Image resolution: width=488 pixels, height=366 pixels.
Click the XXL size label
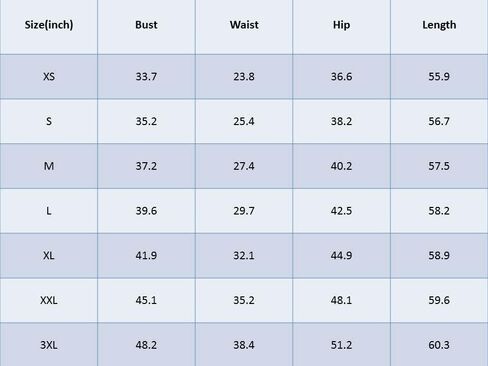pyautogui.click(x=49, y=300)
